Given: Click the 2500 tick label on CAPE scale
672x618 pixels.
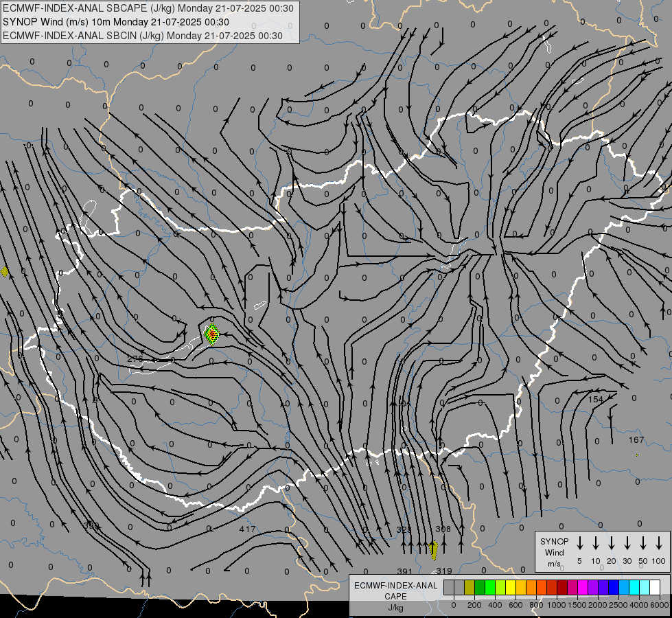Looking at the screenshot, I should tap(618, 605).
